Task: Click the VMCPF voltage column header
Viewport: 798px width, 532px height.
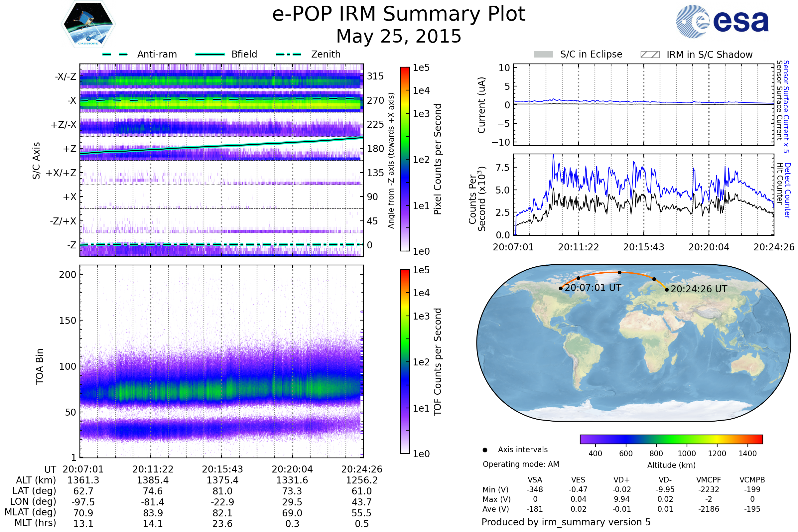Action: pyautogui.click(x=709, y=480)
